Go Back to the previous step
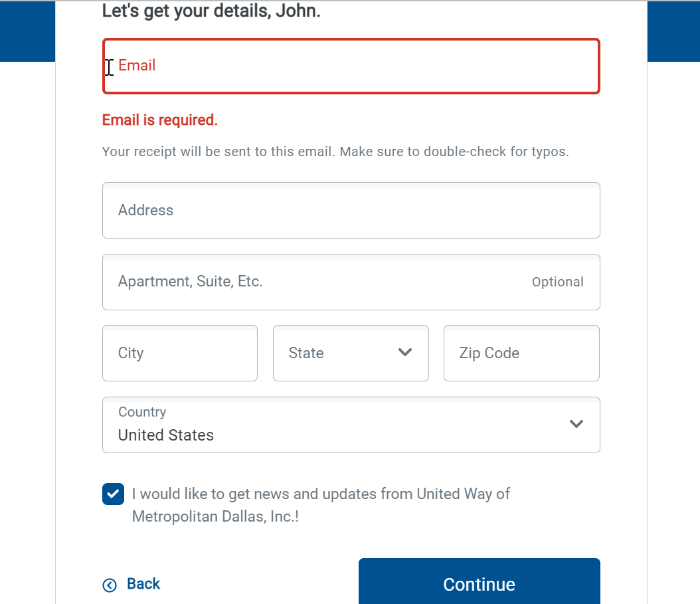Image resolution: width=700 pixels, height=604 pixels. (x=143, y=584)
